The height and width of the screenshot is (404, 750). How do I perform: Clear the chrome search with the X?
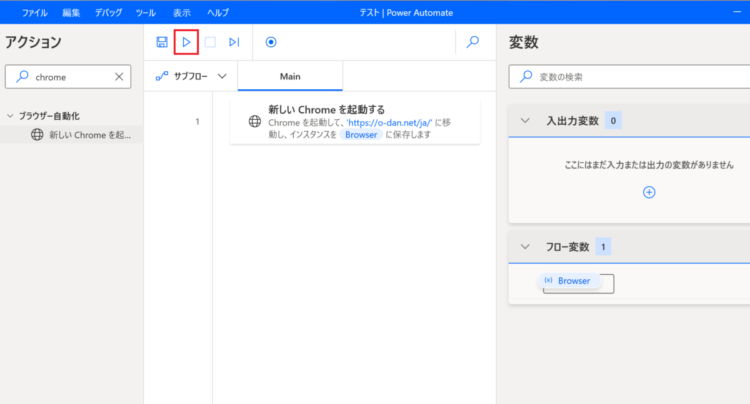(119, 76)
